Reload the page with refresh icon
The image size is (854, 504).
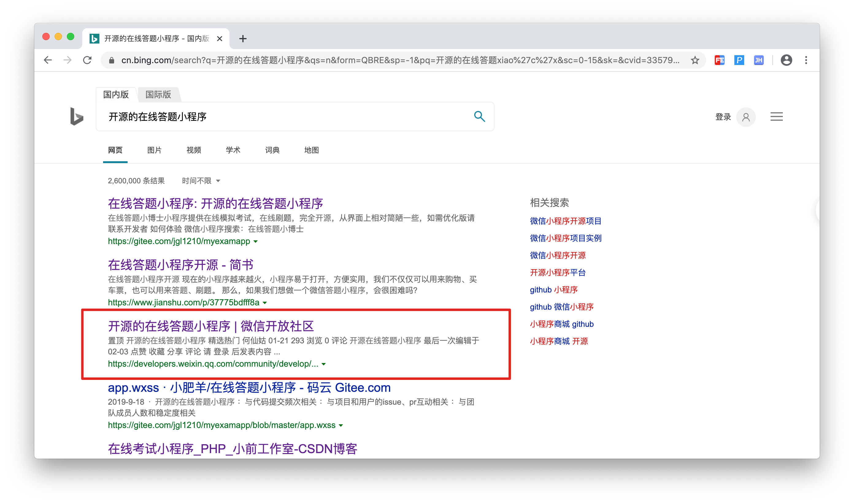click(87, 60)
